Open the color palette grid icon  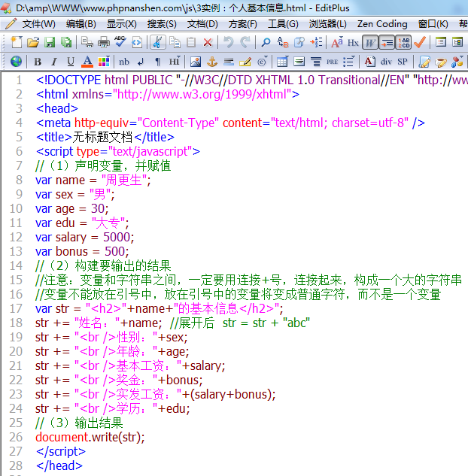pyautogui.click(x=104, y=62)
